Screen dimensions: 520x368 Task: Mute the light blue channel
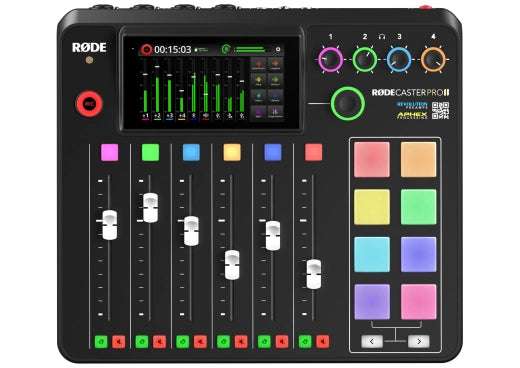coord(200,342)
